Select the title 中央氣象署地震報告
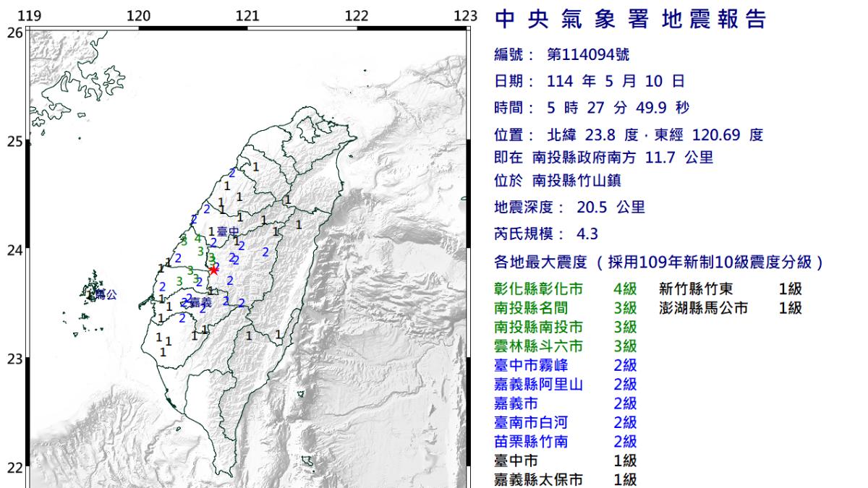The width and height of the screenshot is (868, 488). (630, 20)
